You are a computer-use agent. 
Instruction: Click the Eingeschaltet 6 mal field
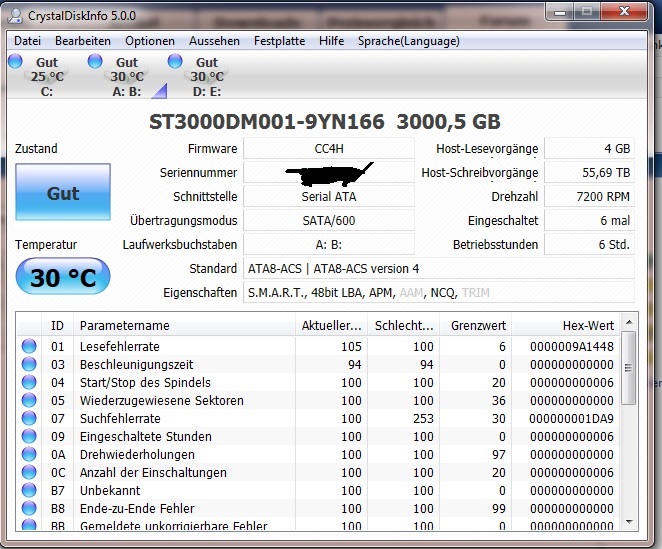589,220
